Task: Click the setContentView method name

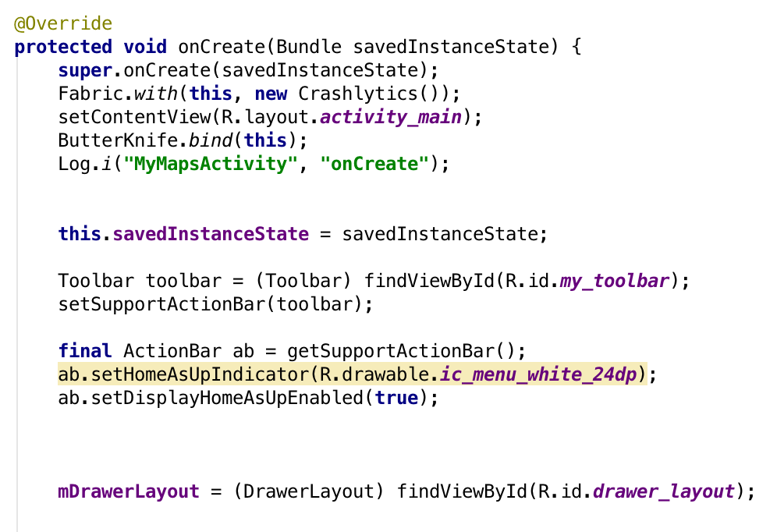Action: coord(134,117)
